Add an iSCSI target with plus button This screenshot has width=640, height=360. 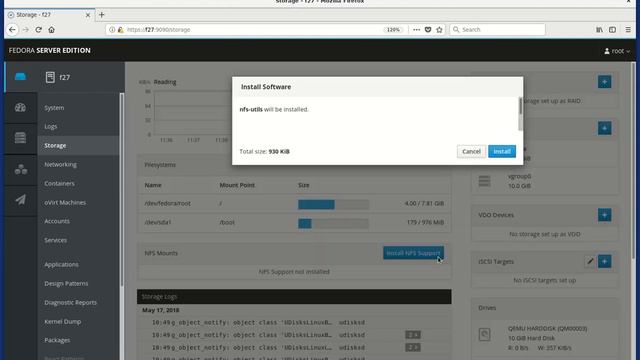pos(604,261)
